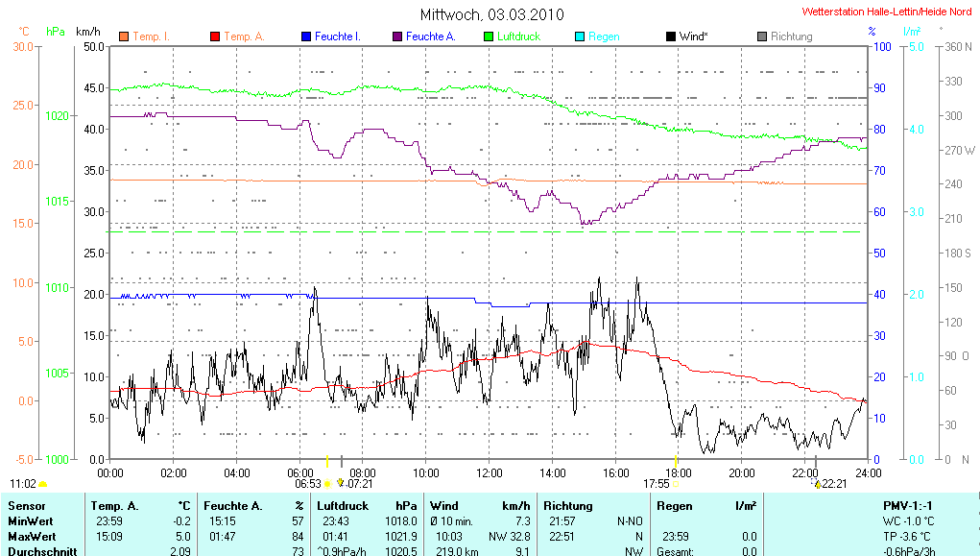This screenshot has height=556, width=980.
Task: Click the chart title Mittwoch, 03.03.2010
Action: tap(491, 14)
